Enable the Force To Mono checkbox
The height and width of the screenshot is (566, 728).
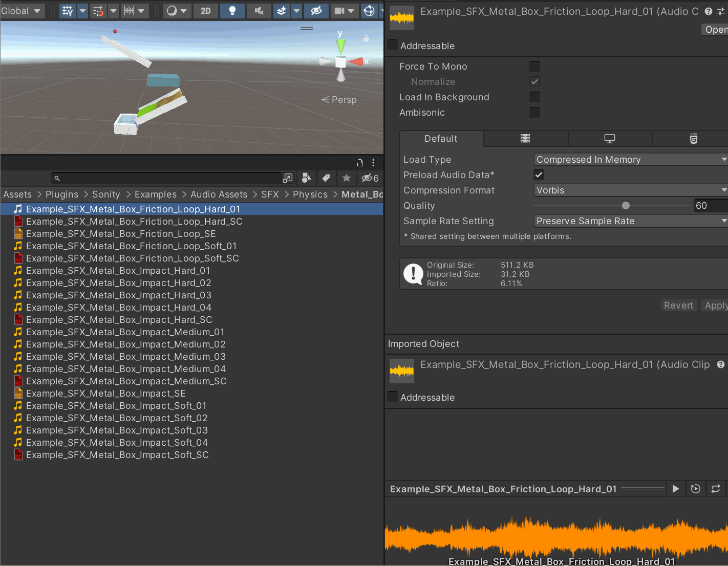(534, 66)
